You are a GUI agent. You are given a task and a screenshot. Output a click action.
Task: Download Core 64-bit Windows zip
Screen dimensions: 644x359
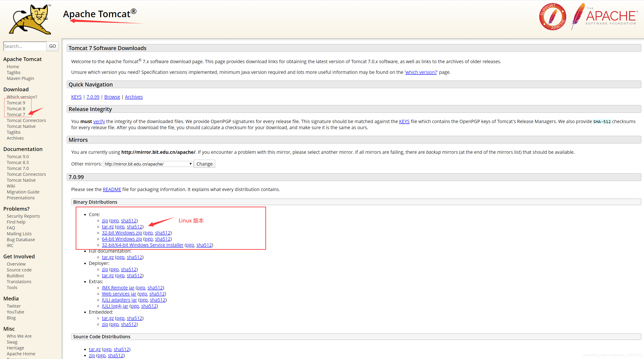(x=122, y=239)
